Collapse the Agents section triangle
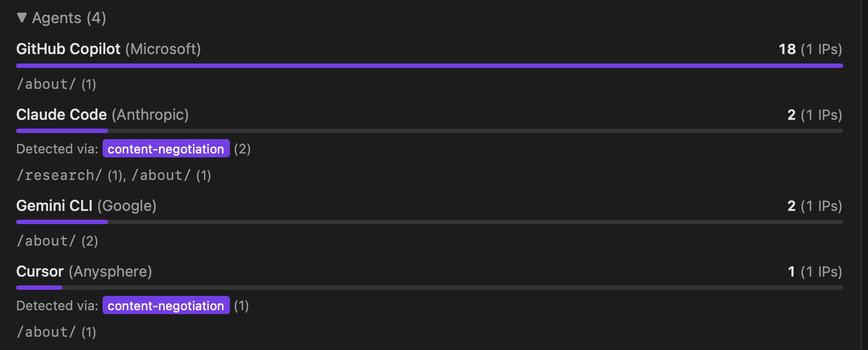The height and width of the screenshot is (350, 868). [x=22, y=18]
